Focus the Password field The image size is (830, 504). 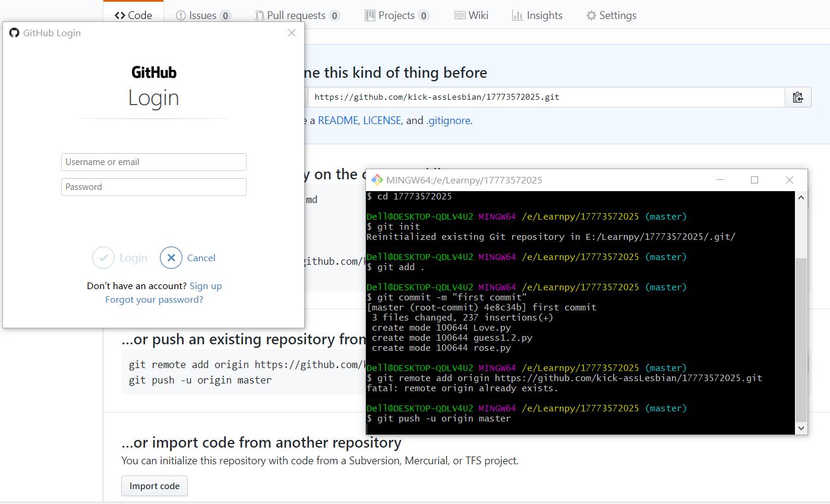(154, 187)
